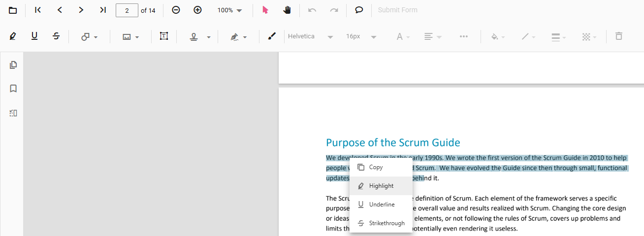
Task: Expand the 100% zoom level dropdown
Action: pyautogui.click(x=230, y=10)
